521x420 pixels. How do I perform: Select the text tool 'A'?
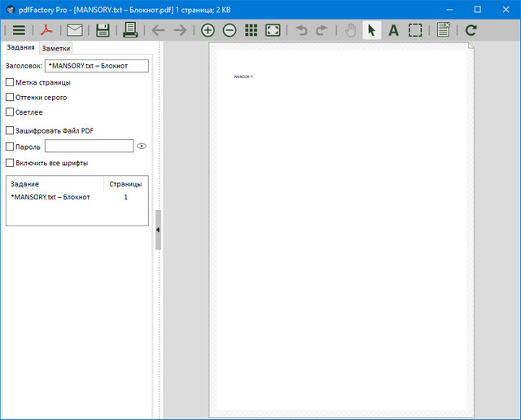(x=393, y=30)
